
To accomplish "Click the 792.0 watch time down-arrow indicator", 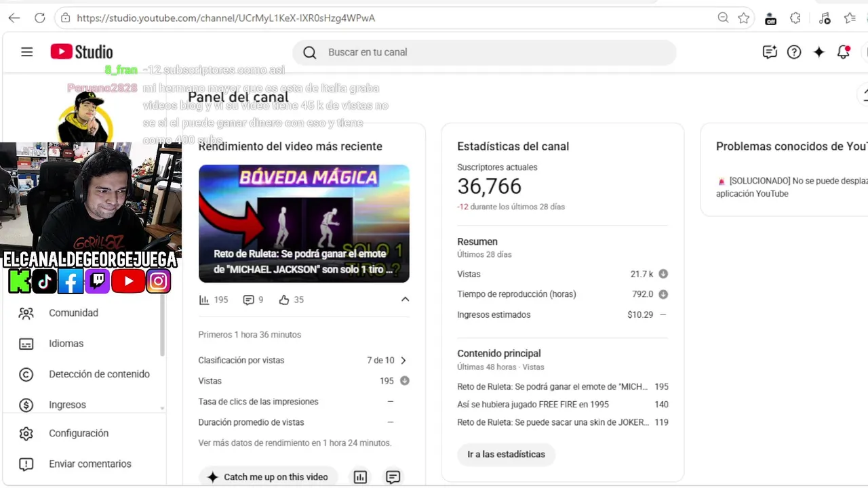I will [663, 294].
